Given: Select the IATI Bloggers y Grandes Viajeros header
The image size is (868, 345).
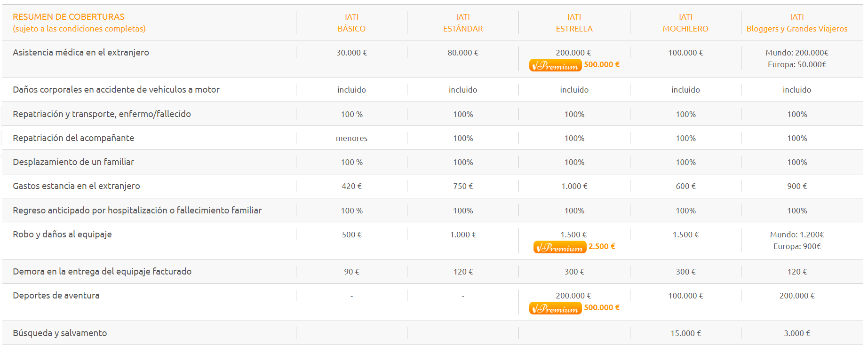Looking at the screenshot, I should (x=797, y=23).
